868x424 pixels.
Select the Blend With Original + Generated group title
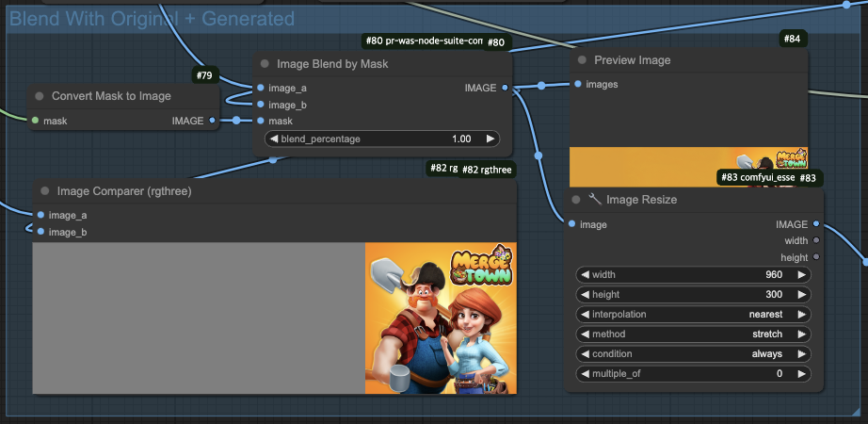tap(152, 19)
